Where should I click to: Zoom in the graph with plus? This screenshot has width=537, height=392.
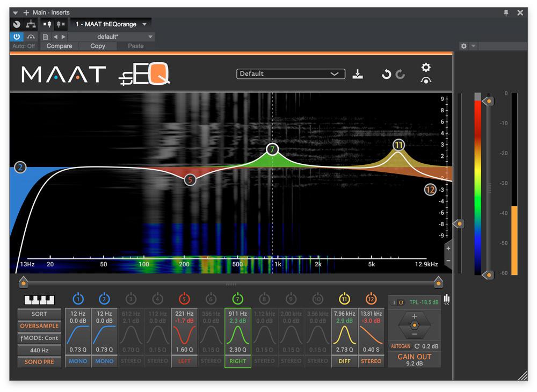[x=448, y=249]
